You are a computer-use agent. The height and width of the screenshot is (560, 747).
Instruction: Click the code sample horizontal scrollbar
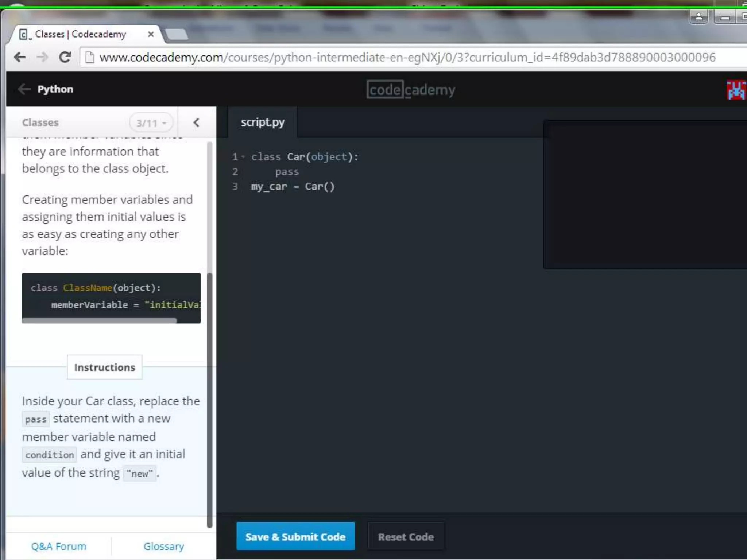[99, 320]
